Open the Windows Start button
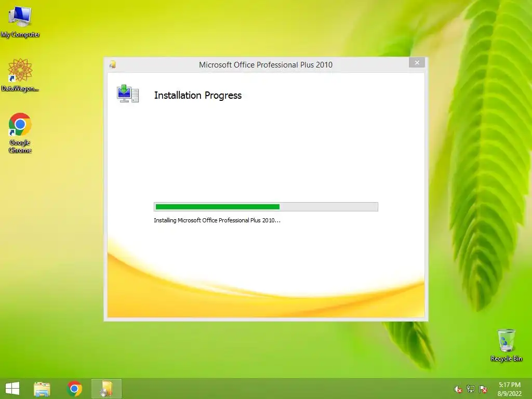Viewport: 532px width, 399px height. coord(12,389)
